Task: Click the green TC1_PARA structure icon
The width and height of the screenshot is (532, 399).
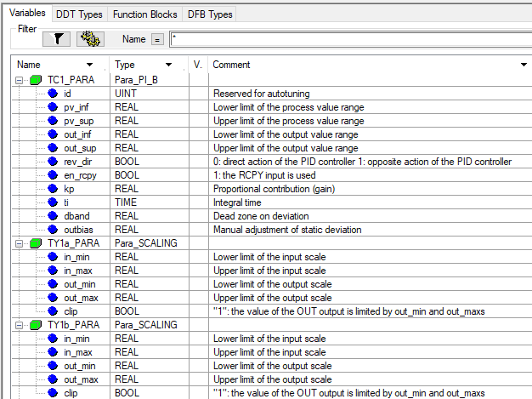Action: [35, 79]
